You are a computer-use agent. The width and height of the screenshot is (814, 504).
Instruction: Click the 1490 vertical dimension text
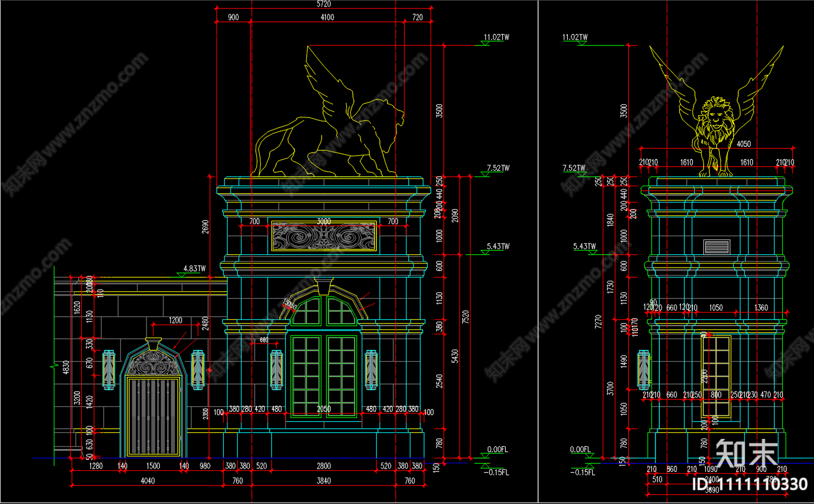click(624, 362)
